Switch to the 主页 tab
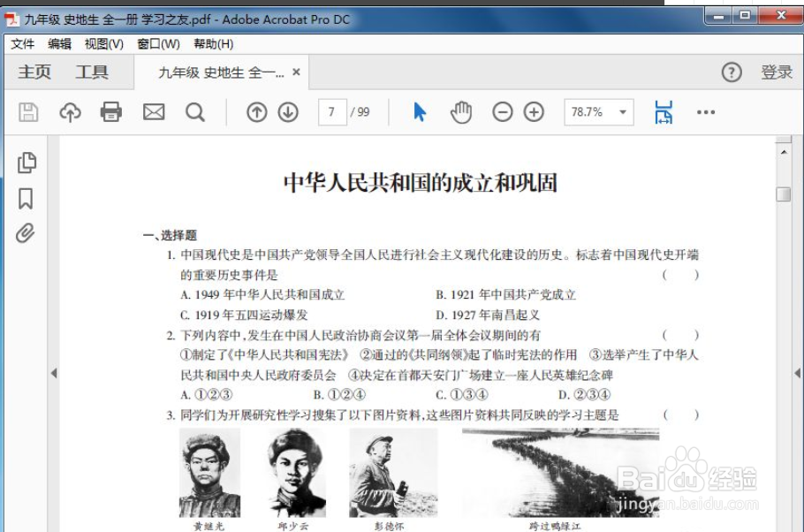 34,72
